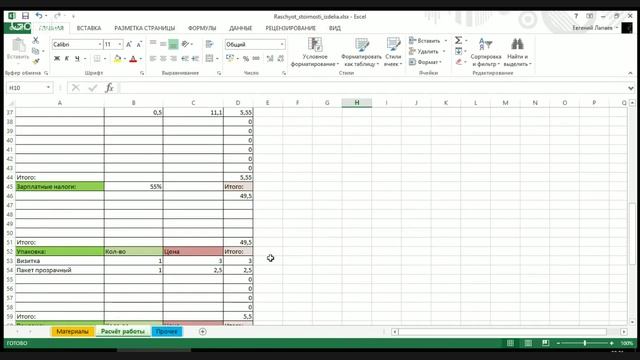Apply accounting number format icon
640x360 pixels.
click(x=230, y=59)
